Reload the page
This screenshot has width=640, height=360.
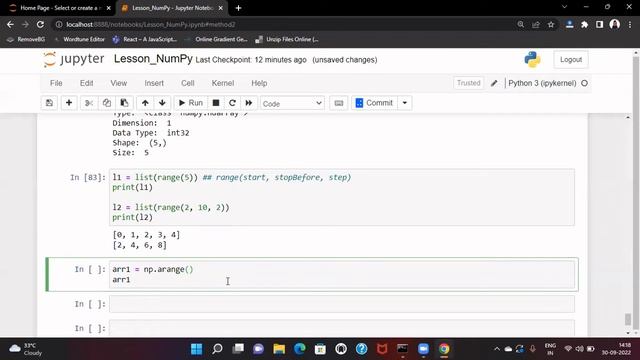coord(40,24)
